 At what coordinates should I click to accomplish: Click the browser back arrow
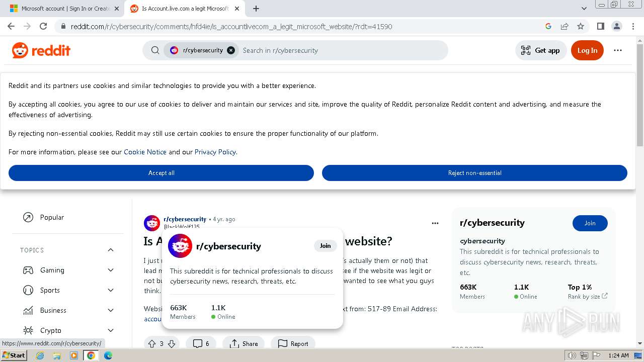(11, 26)
